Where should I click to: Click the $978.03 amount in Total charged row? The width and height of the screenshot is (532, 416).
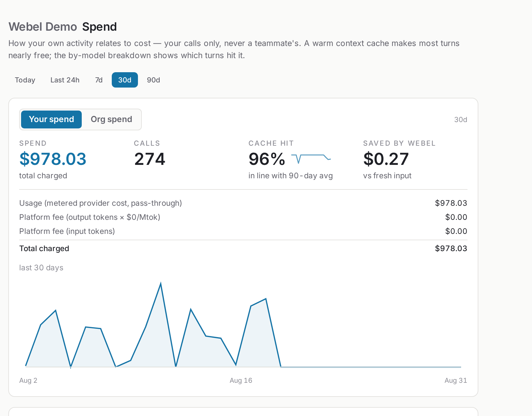coord(451,249)
